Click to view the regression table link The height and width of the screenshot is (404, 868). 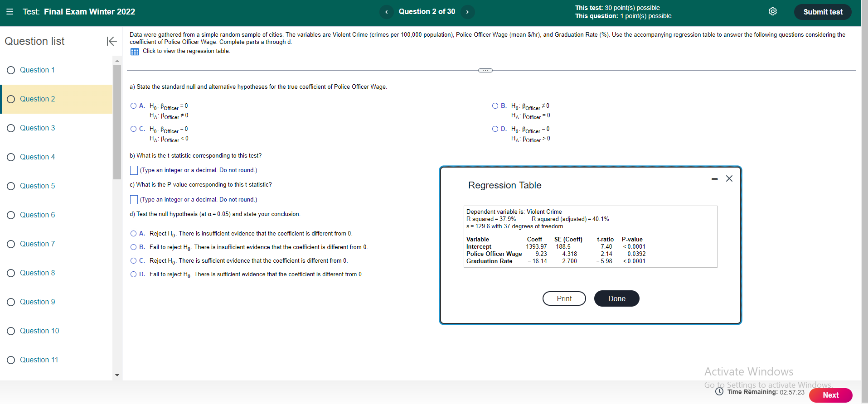point(186,51)
